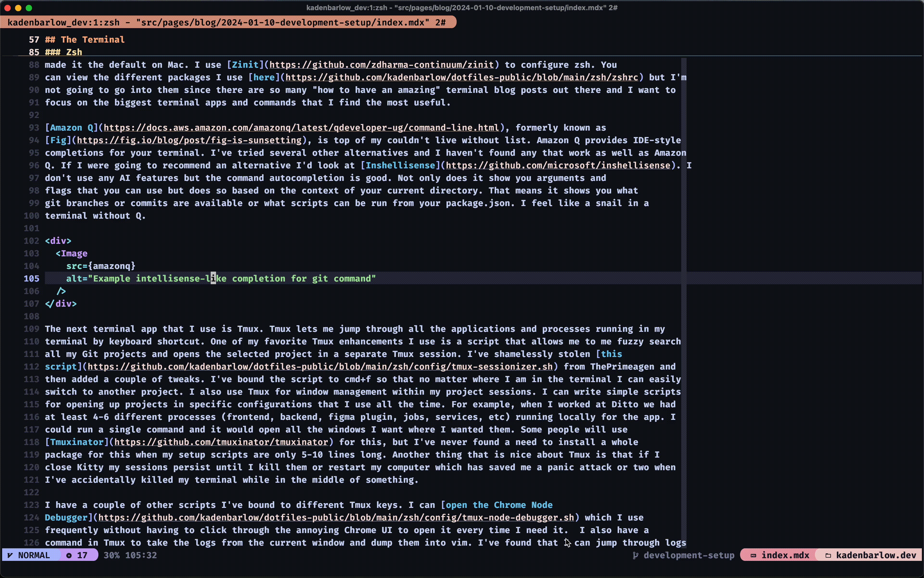Click the [Inshellisense] link label
924x578 pixels.
point(400,166)
